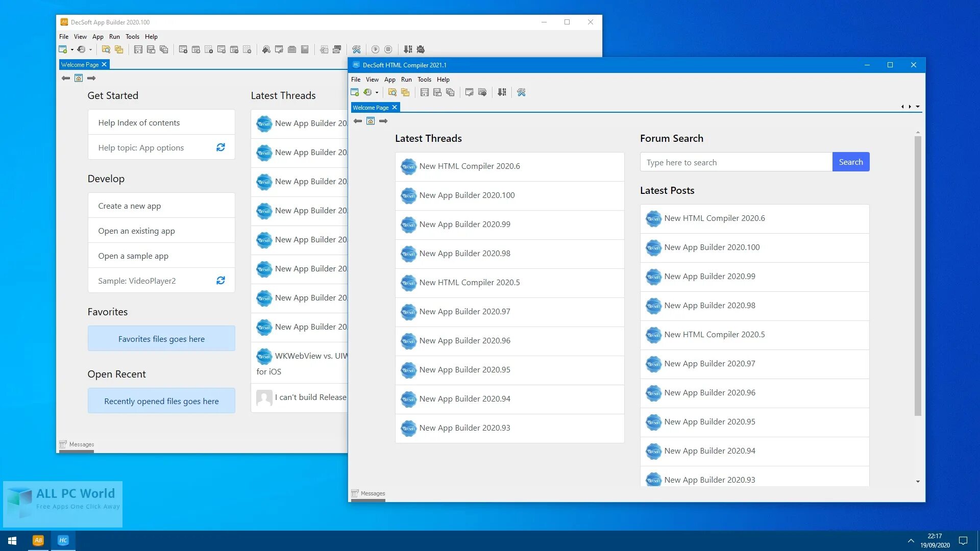
Task: Click Open an existing app
Action: coord(161,231)
